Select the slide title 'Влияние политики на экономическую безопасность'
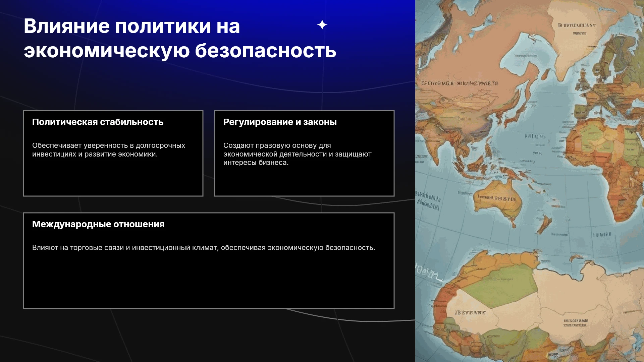Viewport: 644px width, 362px height. 180,38
